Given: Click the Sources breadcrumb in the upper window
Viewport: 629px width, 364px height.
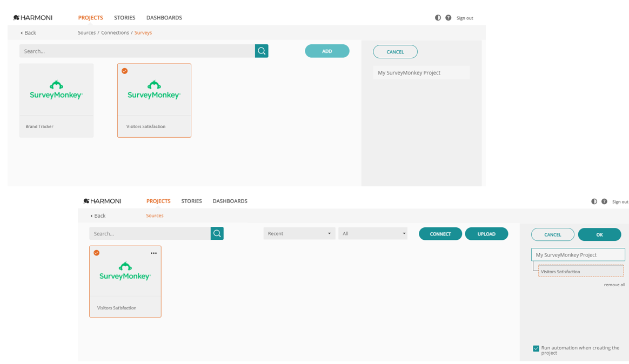Looking at the screenshot, I should (86, 32).
